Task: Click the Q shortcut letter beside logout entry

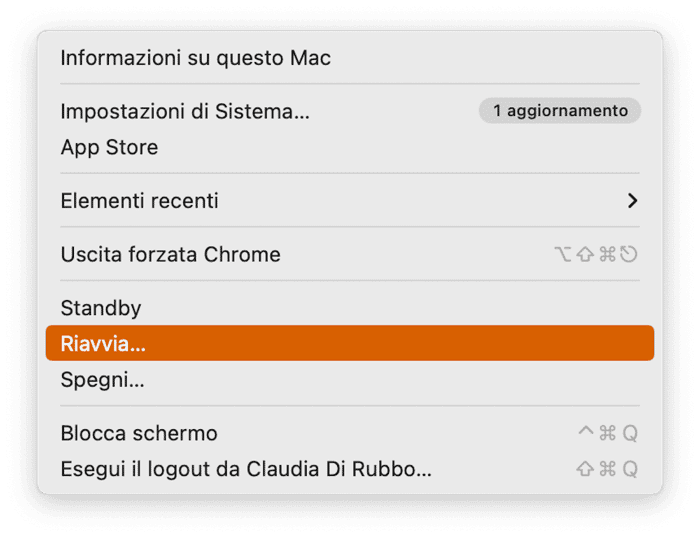Action: click(x=630, y=469)
